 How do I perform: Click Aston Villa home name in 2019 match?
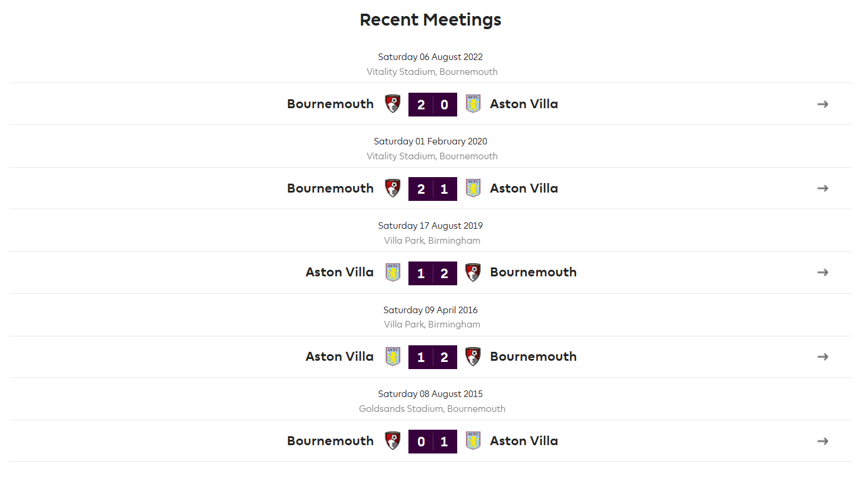(339, 272)
